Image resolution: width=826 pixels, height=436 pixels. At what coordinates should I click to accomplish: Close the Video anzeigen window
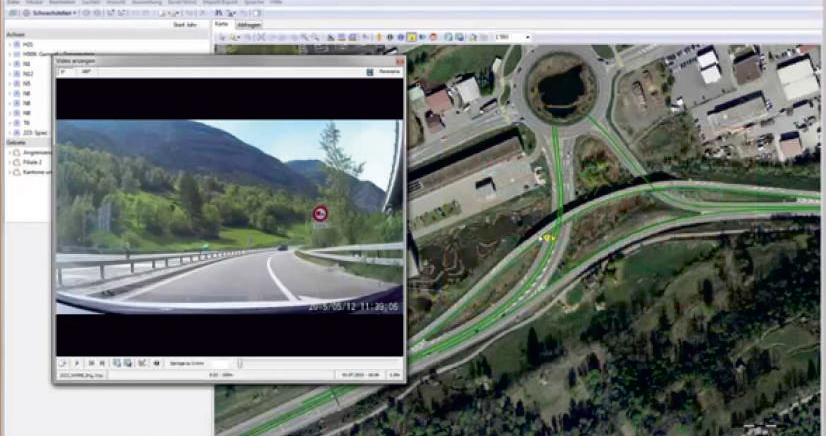399,62
